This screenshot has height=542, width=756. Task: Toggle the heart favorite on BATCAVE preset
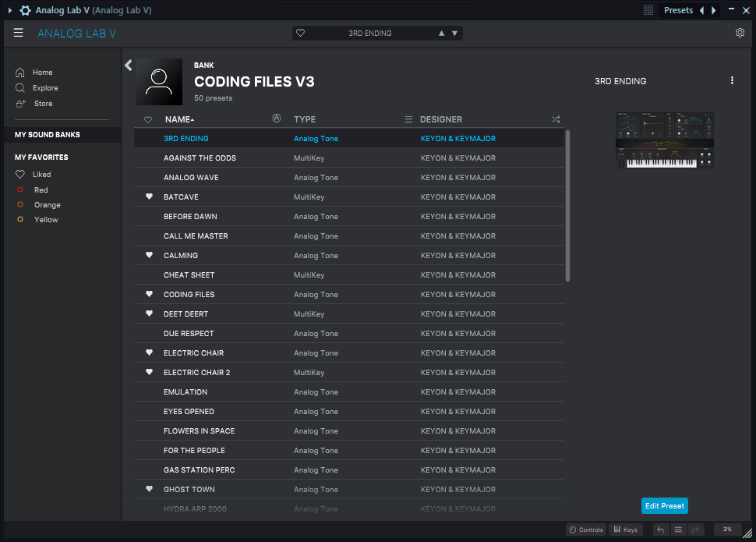pos(149,197)
